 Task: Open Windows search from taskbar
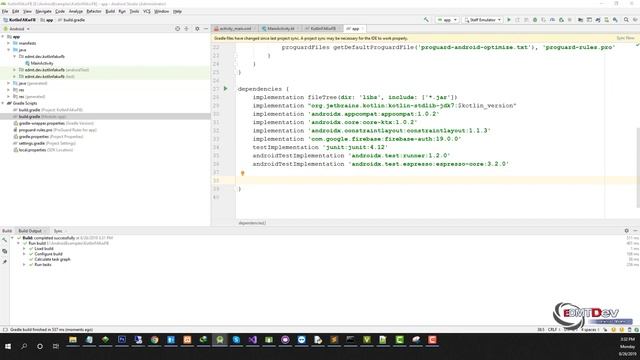click(x=24, y=346)
